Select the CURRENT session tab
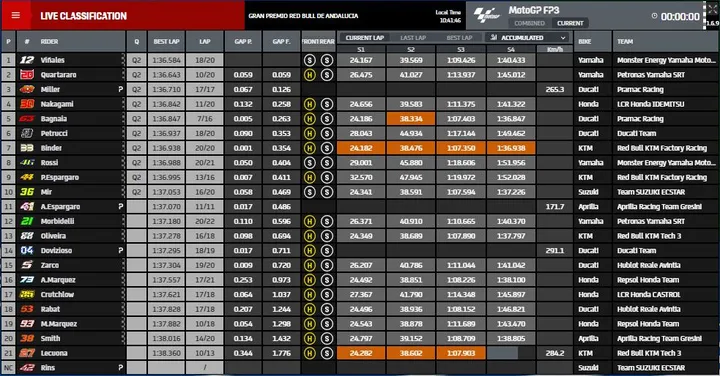This screenshot has height=376, width=720. pos(570,23)
